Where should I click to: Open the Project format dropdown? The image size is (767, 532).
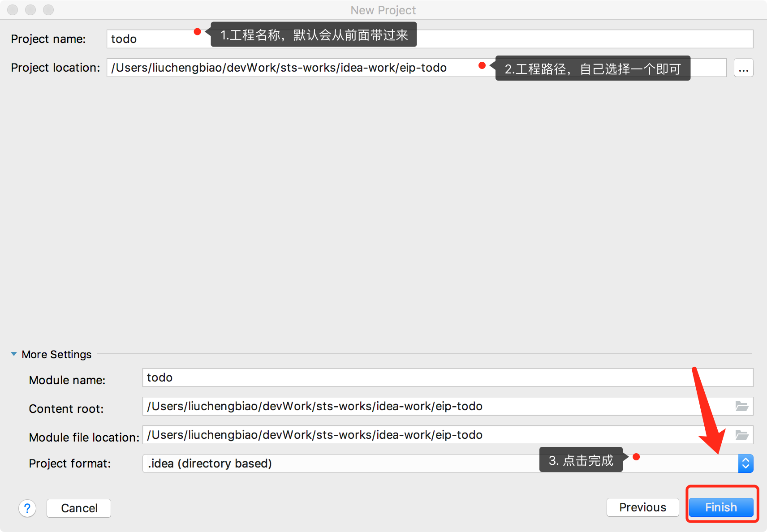pyautogui.click(x=448, y=463)
